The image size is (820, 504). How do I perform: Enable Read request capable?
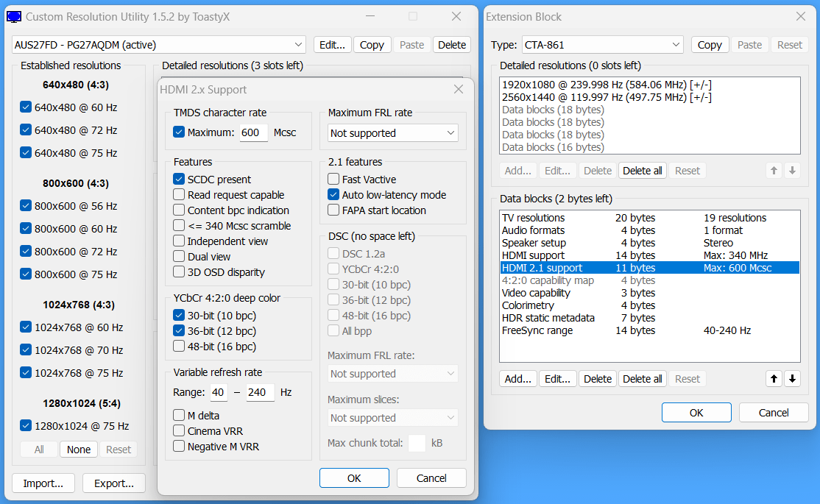click(179, 195)
